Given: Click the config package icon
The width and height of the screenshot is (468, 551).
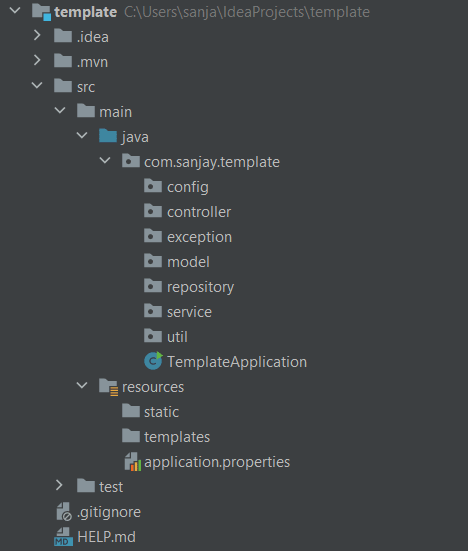Looking at the screenshot, I should pyautogui.click(x=153, y=186).
